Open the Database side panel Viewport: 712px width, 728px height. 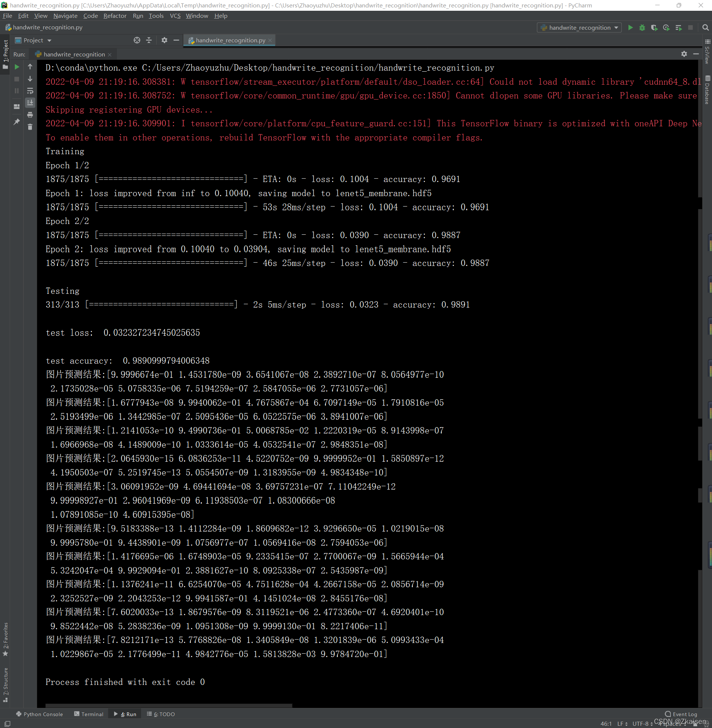pyautogui.click(x=707, y=90)
